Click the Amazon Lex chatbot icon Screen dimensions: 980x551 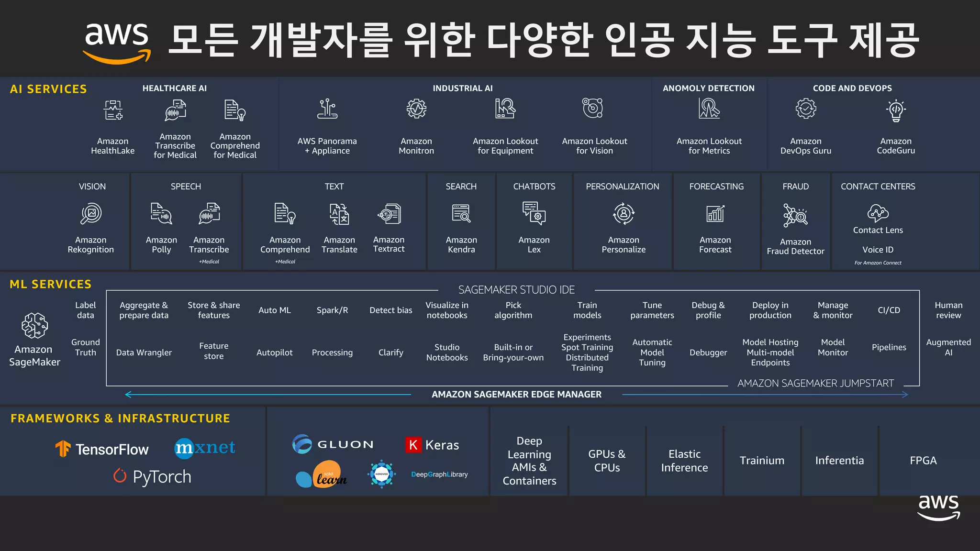pyautogui.click(x=534, y=213)
